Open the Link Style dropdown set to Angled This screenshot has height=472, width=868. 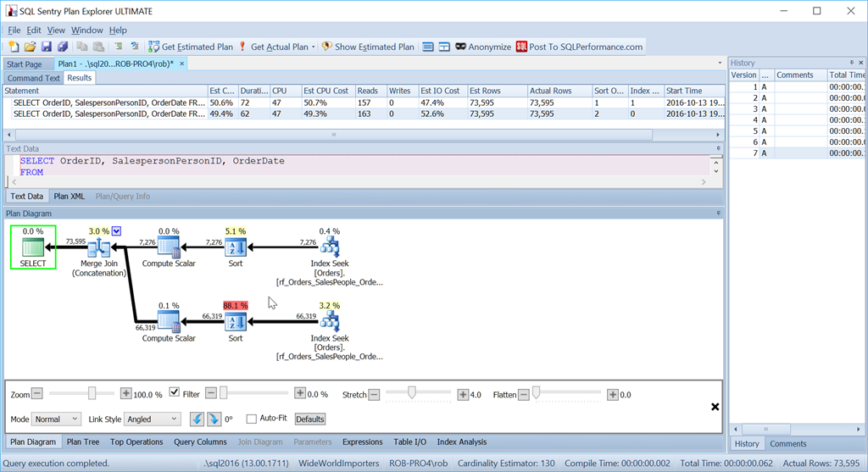tap(153, 419)
